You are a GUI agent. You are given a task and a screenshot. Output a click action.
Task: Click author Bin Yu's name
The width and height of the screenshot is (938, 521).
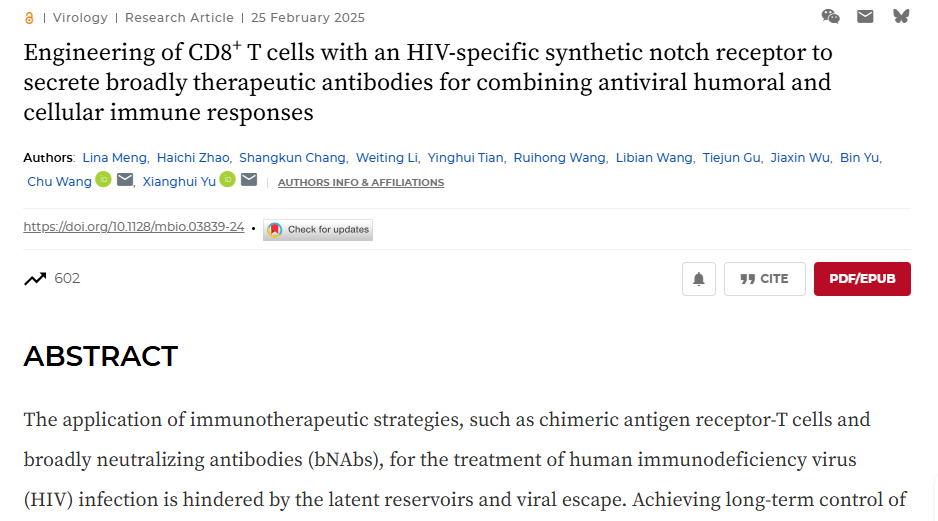tap(859, 158)
